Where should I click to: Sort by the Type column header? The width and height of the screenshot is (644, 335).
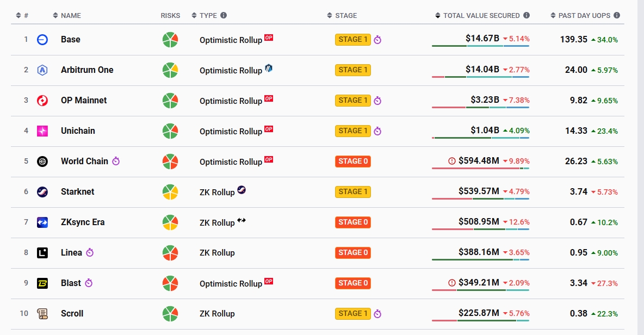(x=208, y=15)
